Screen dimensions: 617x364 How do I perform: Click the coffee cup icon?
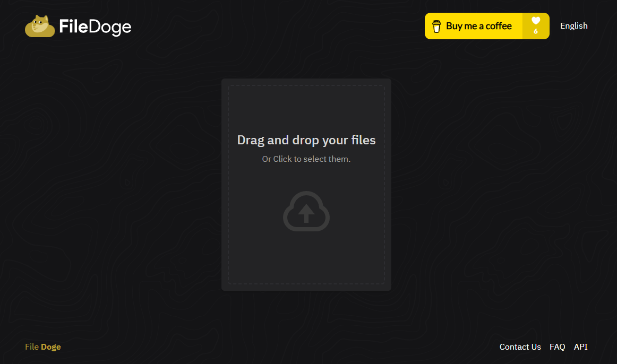pos(436,27)
